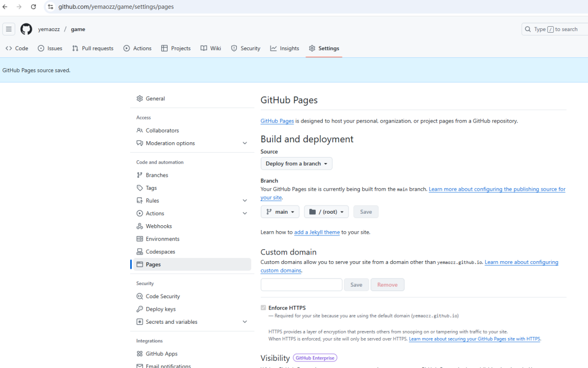Select the Settings tab
Screen dimensions: 588x368
[x=324, y=49]
